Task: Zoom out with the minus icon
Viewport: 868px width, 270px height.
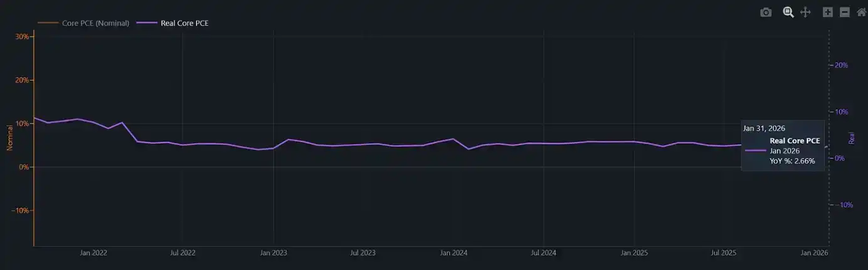Action: pos(845,12)
